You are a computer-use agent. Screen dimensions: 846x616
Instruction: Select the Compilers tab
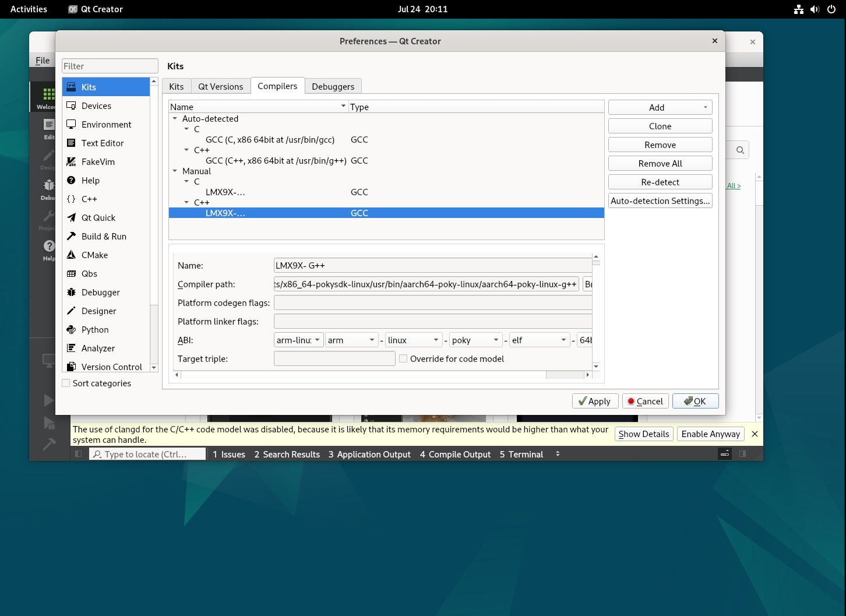tap(277, 86)
